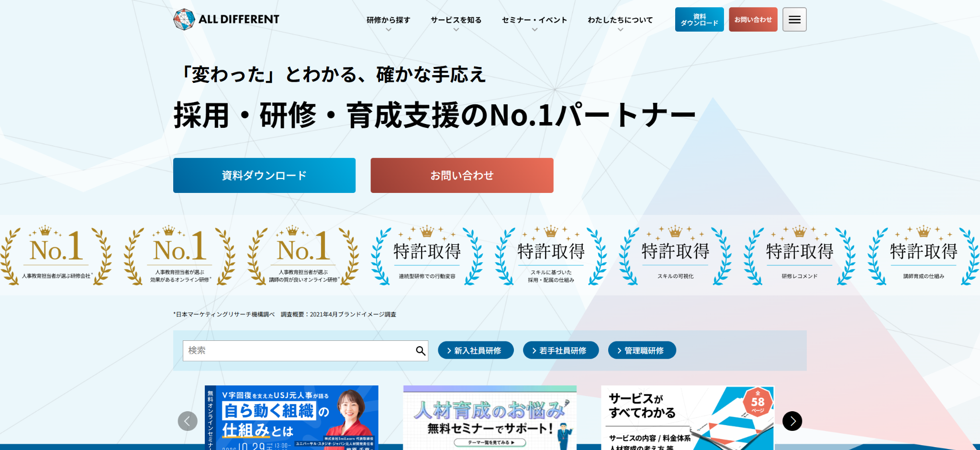Open わたしたちについて menu
Image resolution: width=980 pixels, height=450 pixels.
(x=620, y=20)
